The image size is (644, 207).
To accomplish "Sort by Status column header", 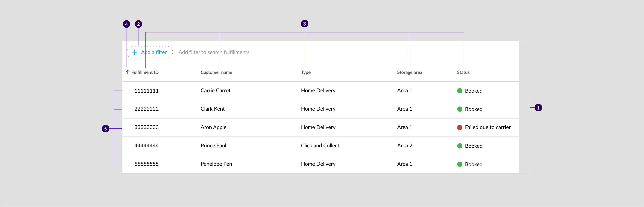I will coord(463,72).
